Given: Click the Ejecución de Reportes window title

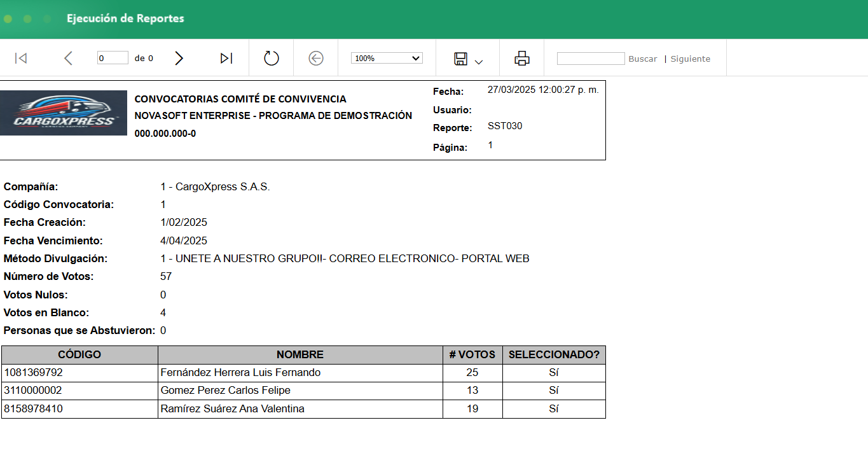Looking at the screenshot, I should pos(125,18).
